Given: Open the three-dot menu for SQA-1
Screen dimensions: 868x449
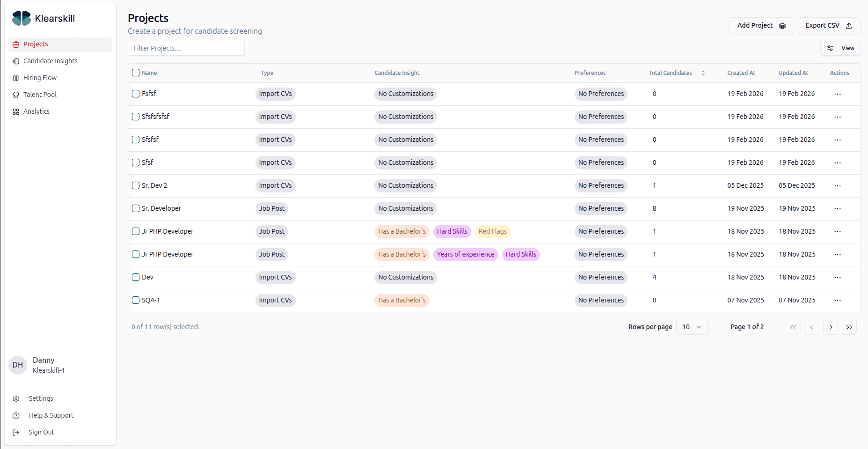Looking at the screenshot, I should click(837, 301).
